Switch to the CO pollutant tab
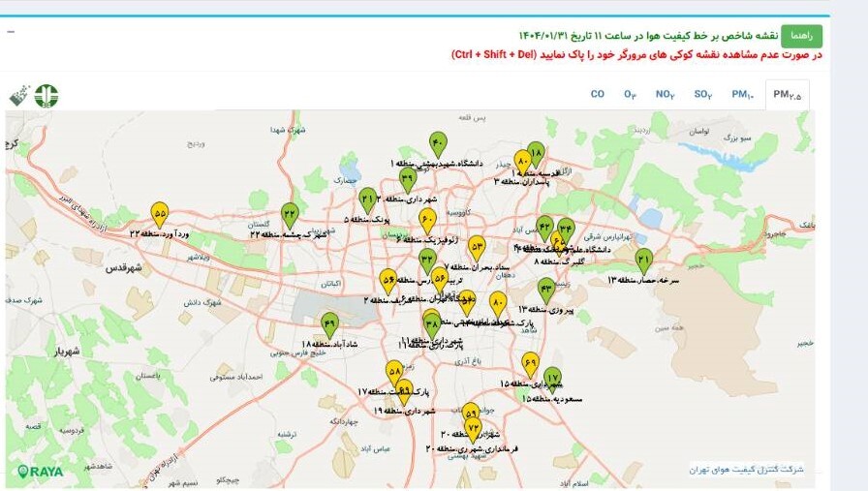This screenshot has width=868, height=491. [598, 94]
